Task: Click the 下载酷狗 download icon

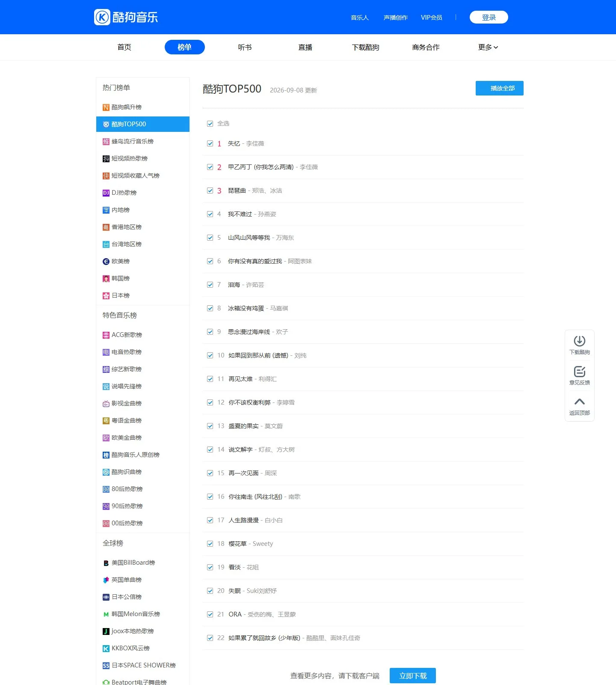Action: point(580,341)
